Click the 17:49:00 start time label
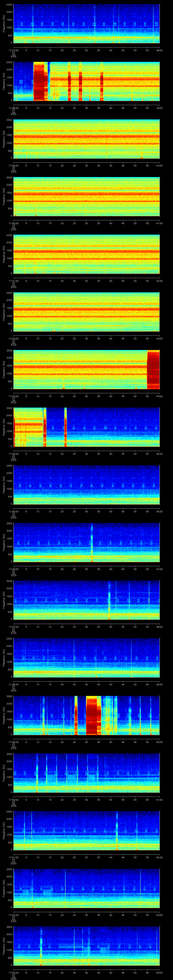The width and height of the screenshot is (173, 980). (13, 742)
